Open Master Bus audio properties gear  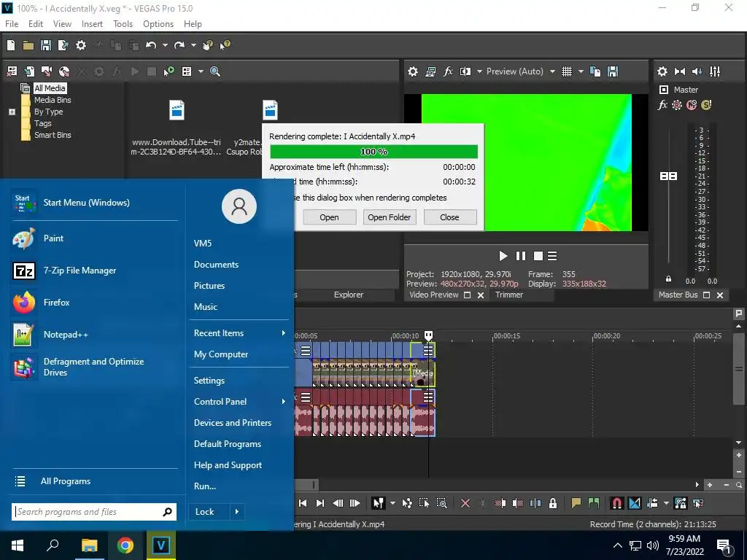coord(662,71)
